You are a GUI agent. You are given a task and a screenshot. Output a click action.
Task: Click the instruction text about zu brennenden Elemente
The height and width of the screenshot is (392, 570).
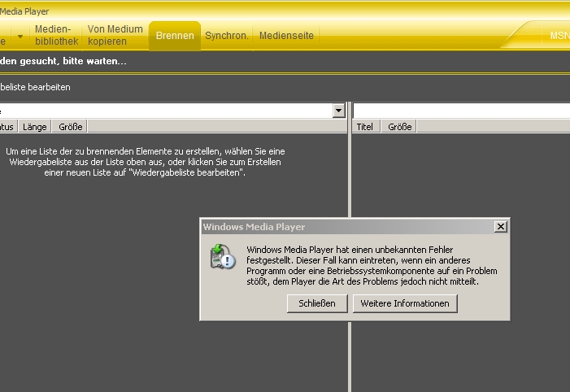[x=145, y=162]
